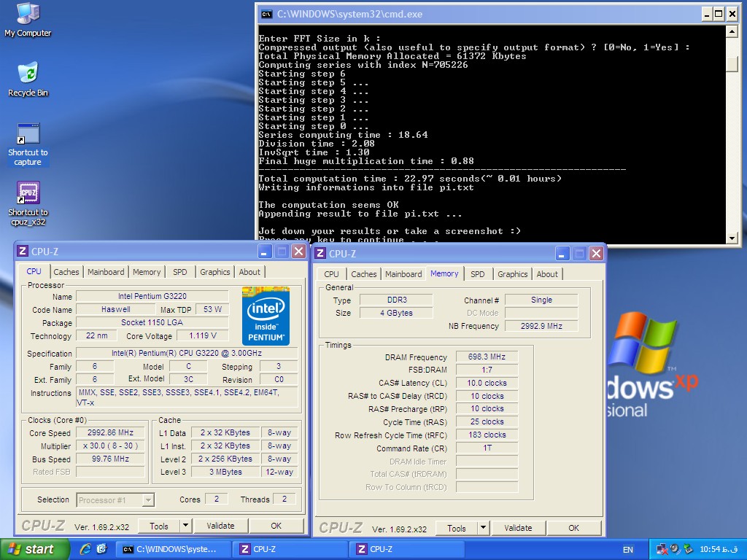Open Graphics tab in left CPU-Z window
The height and width of the screenshot is (560, 747).
(x=215, y=272)
